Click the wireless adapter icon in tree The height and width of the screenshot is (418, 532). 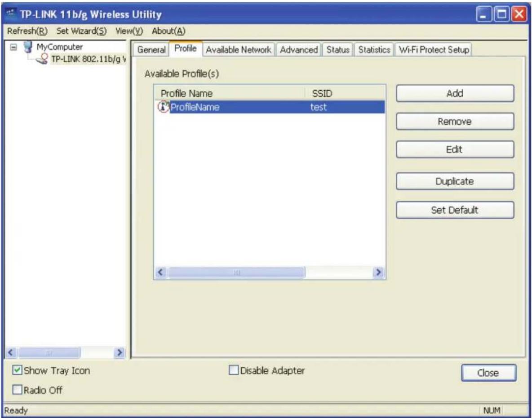pyautogui.click(x=43, y=59)
